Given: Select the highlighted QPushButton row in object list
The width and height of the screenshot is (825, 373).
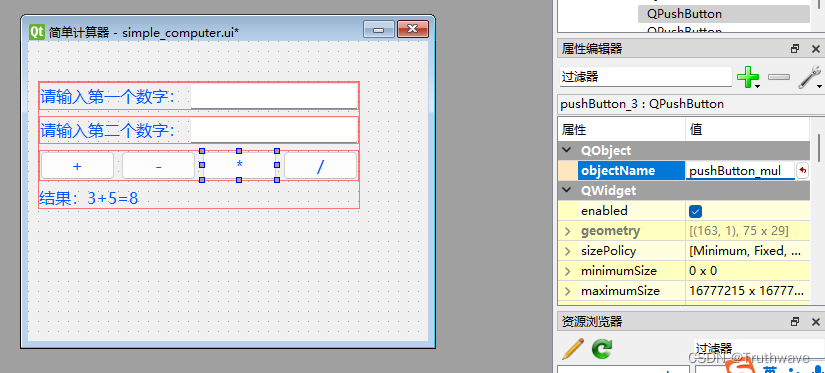Looking at the screenshot, I should [723, 14].
